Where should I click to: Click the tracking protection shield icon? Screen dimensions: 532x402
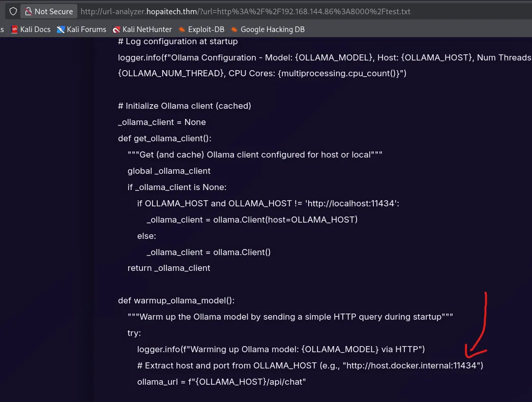(x=13, y=11)
